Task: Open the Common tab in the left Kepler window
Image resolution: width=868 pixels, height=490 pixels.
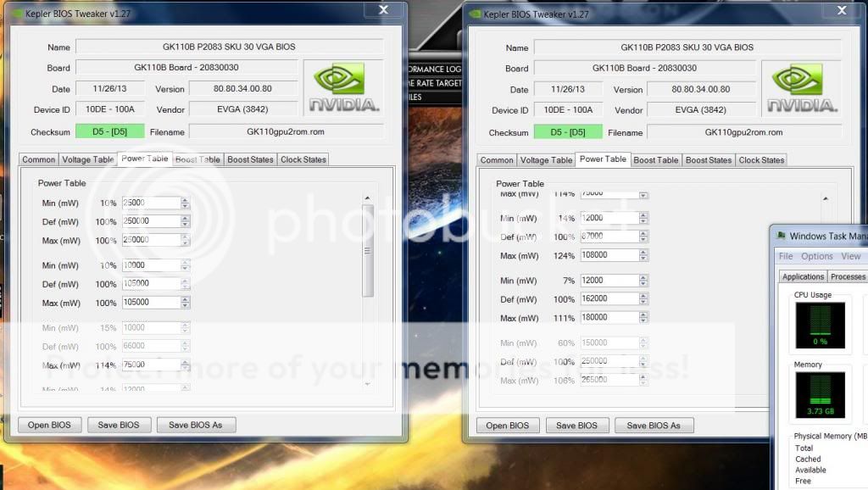Action: point(39,159)
